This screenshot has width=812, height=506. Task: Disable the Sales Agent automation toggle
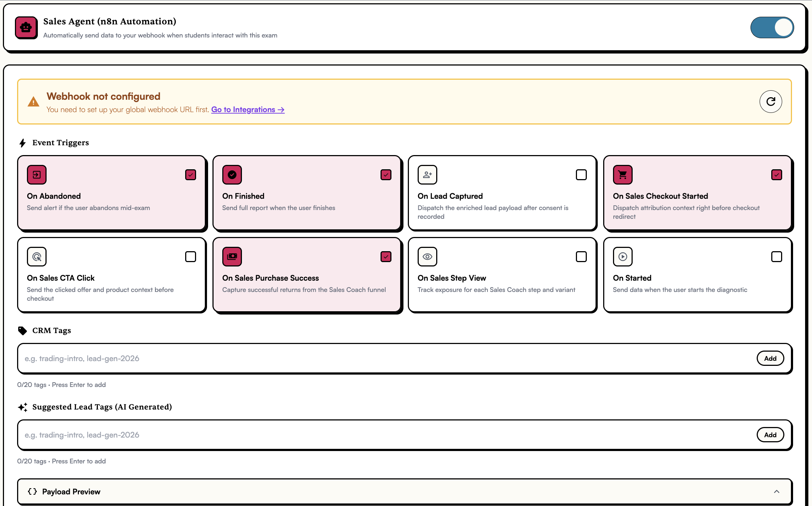(x=772, y=27)
